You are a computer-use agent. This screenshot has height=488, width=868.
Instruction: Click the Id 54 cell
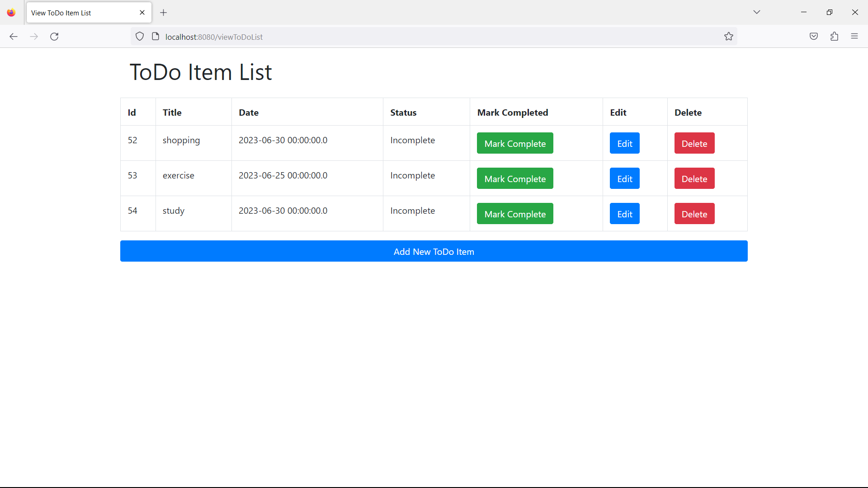[138, 214]
